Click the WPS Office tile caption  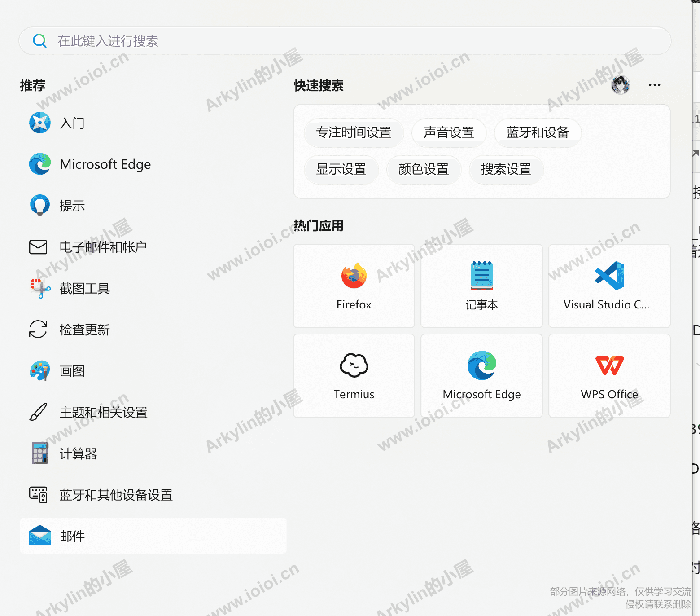(609, 394)
